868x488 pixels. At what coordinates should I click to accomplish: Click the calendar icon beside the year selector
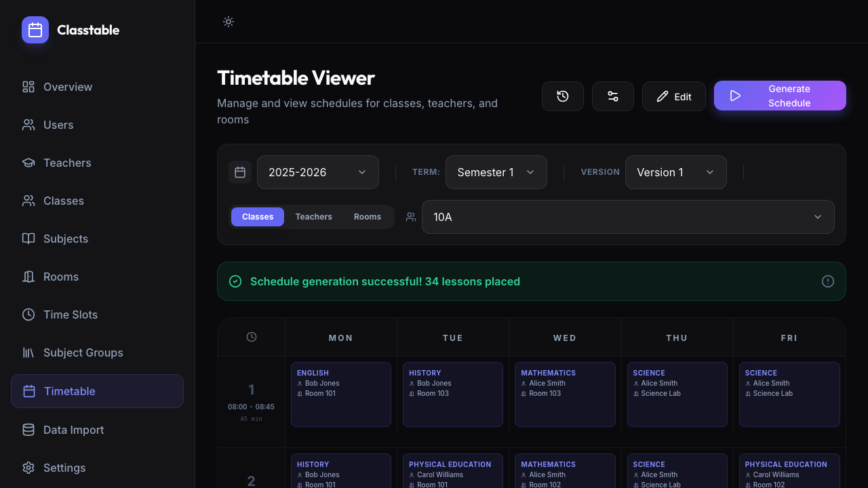[239, 172]
